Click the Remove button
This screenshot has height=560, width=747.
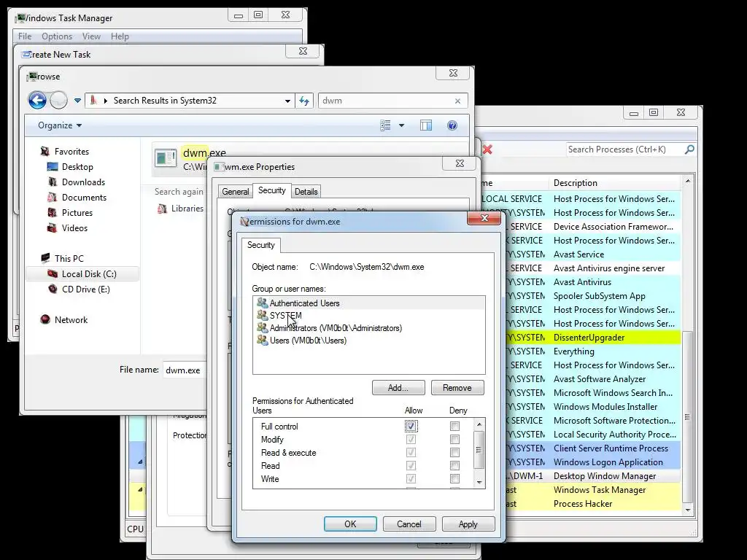457,388
